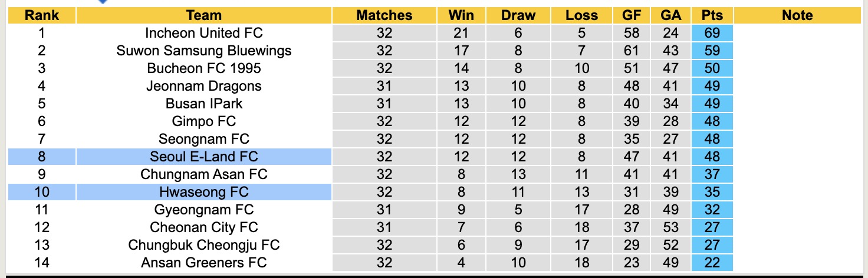Open Incheon United FC team link
The height and width of the screenshot is (278, 868).
(x=203, y=33)
